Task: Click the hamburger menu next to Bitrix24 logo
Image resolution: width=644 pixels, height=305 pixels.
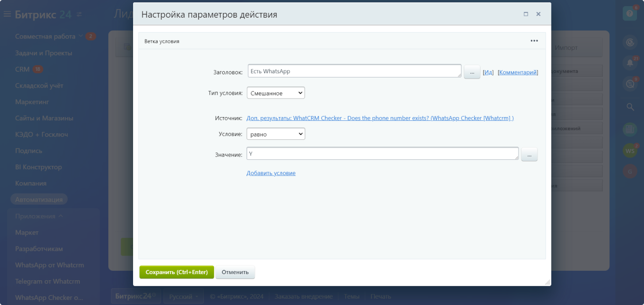Action: [7, 14]
